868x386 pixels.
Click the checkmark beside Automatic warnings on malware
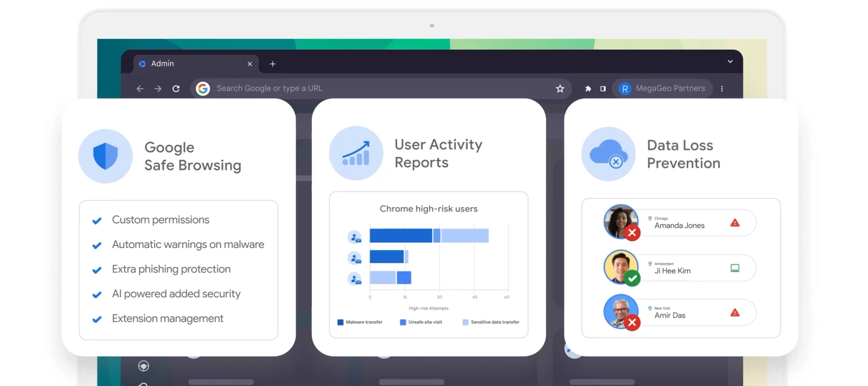point(97,245)
